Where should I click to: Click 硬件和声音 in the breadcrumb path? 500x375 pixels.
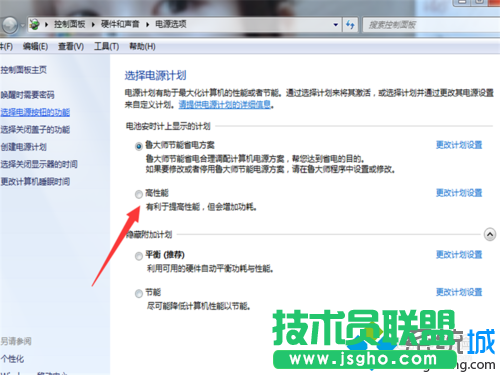[x=120, y=24]
